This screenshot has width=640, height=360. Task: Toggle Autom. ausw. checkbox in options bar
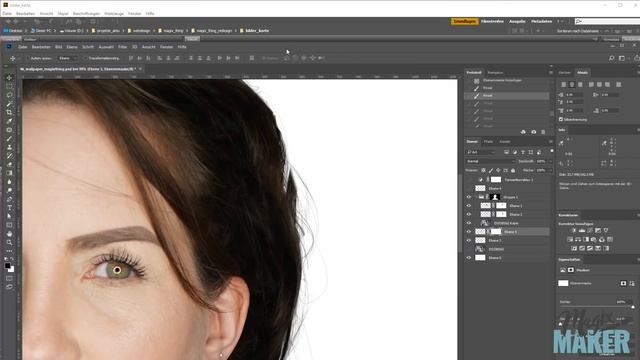(x=28, y=58)
